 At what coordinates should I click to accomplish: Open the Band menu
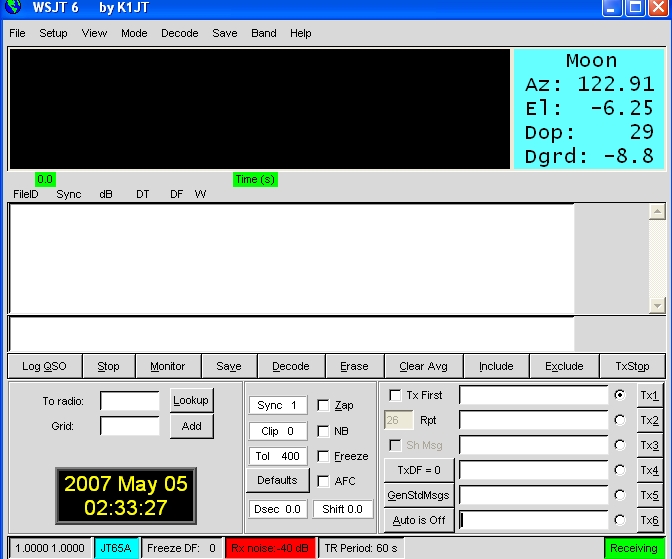264,33
